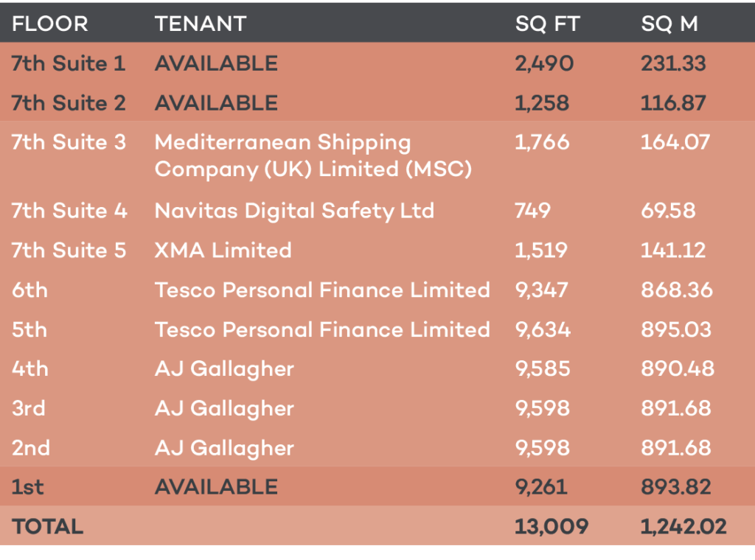The width and height of the screenshot is (755, 560).
Task: Select AJ Gallagher on 3rd floor
Action: (224, 409)
